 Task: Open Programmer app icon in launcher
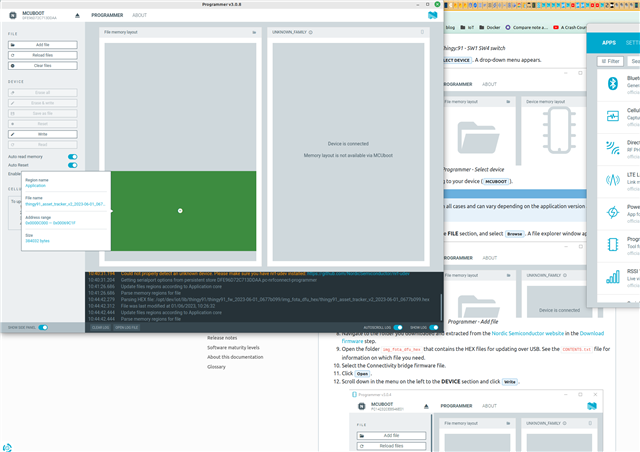[613, 244]
